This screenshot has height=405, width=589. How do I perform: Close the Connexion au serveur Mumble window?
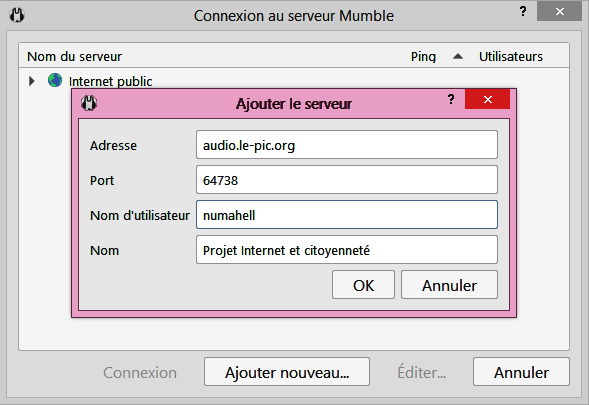[560, 12]
